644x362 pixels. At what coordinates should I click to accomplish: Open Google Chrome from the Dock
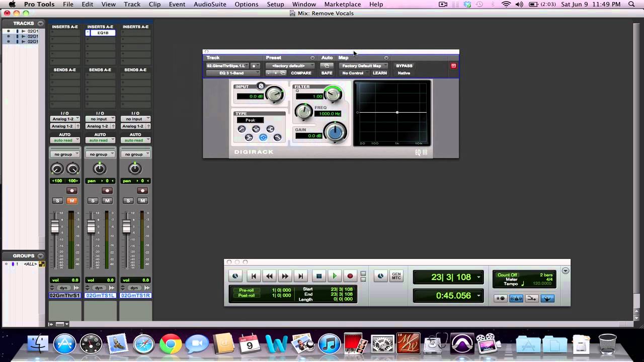(171, 344)
